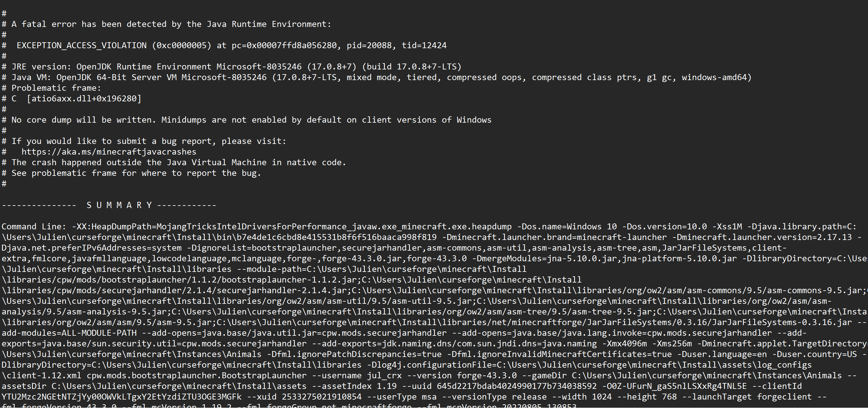Click the S U M M A R Y heading
The width and height of the screenshot is (868, 408).
pyautogui.click(x=119, y=205)
